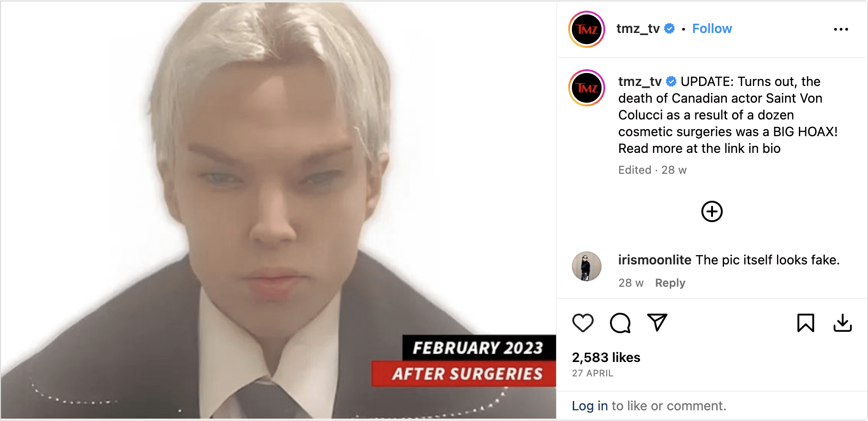The image size is (868, 421).
Task: Open post date 27 APRIL
Action: click(593, 373)
